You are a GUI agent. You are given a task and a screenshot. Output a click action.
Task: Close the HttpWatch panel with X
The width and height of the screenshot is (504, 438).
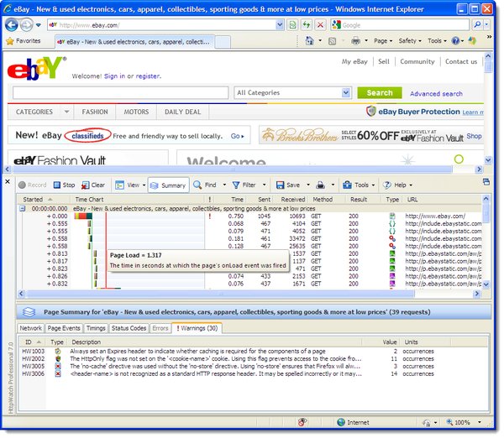click(x=8, y=180)
